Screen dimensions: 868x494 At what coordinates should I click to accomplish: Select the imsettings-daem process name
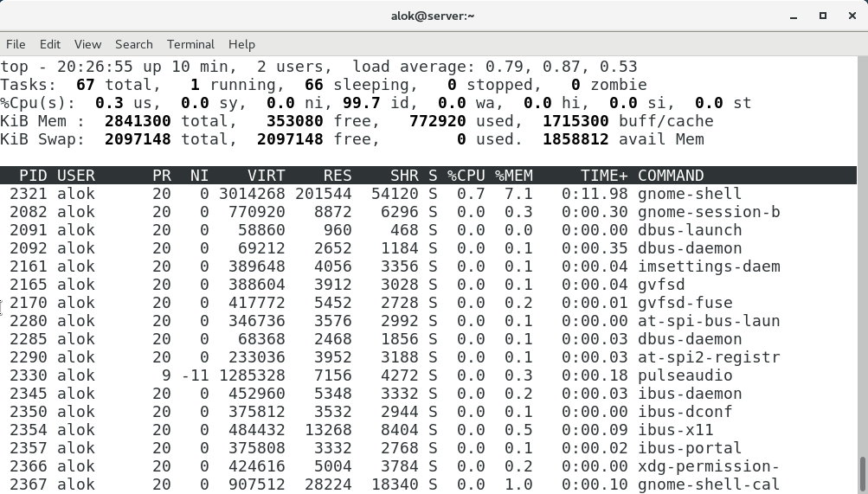pyautogui.click(x=709, y=266)
